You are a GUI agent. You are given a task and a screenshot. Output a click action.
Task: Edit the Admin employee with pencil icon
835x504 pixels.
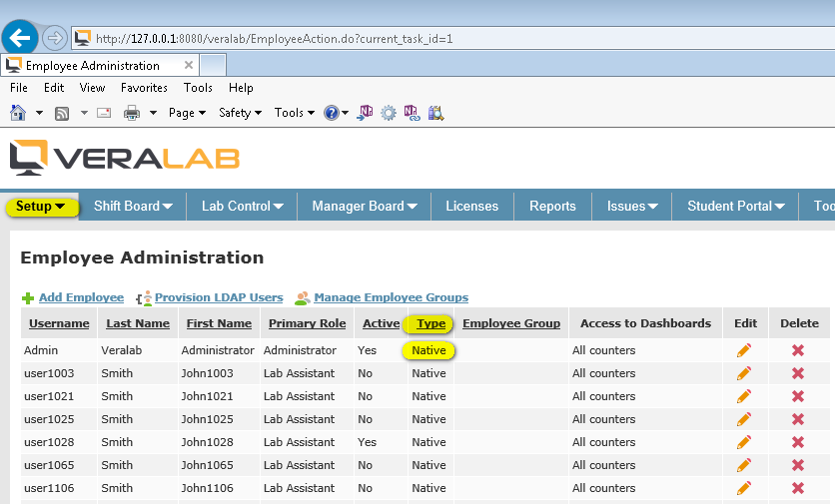click(744, 350)
